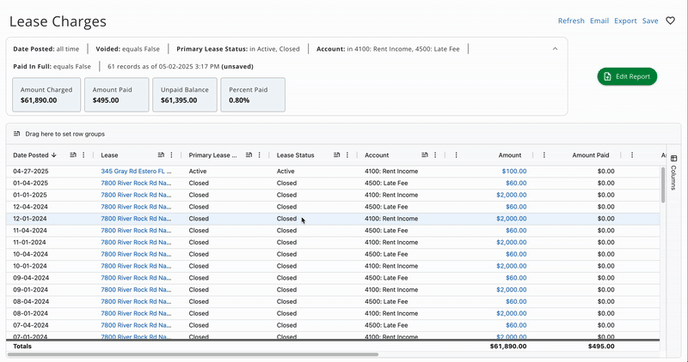
Task: Click the heart favorite icon
Action: click(670, 21)
